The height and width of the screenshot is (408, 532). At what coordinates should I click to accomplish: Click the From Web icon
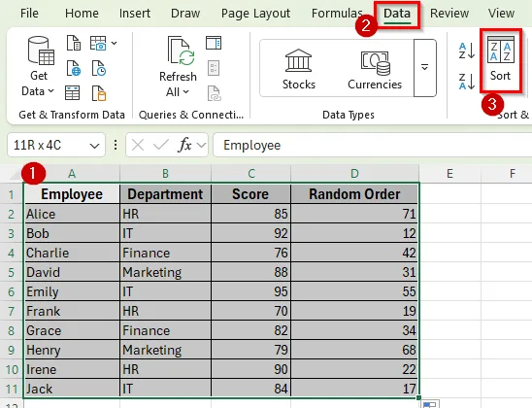point(74,68)
